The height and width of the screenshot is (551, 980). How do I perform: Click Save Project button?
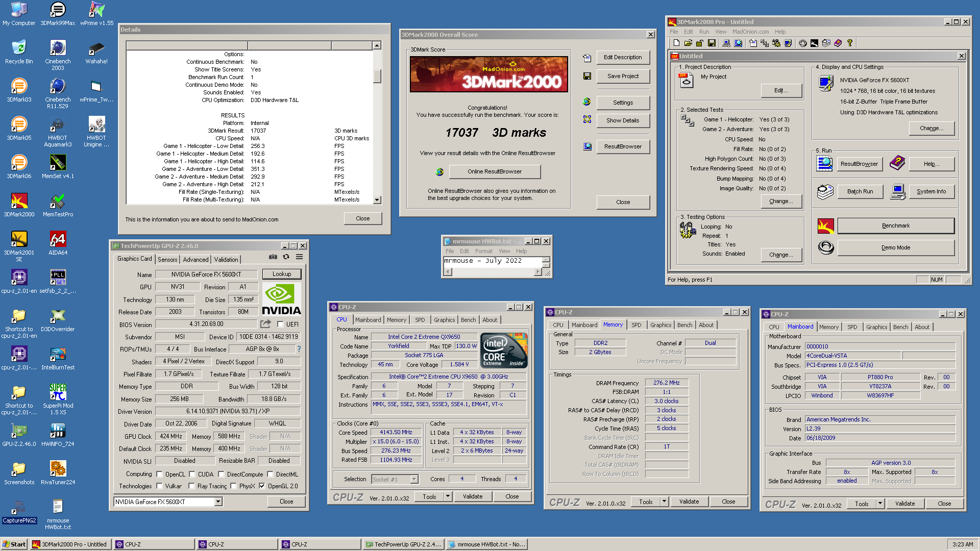(x=623, y=76)
